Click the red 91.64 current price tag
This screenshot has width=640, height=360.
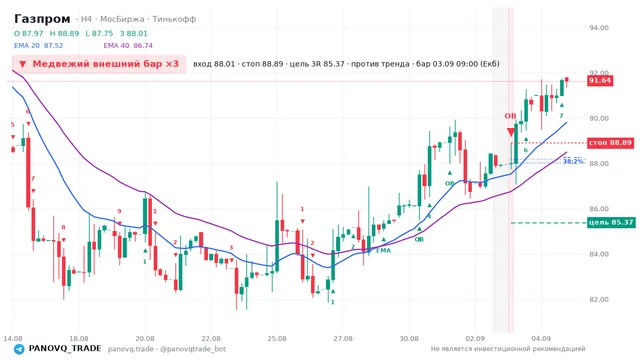click(x=600, y=80)
